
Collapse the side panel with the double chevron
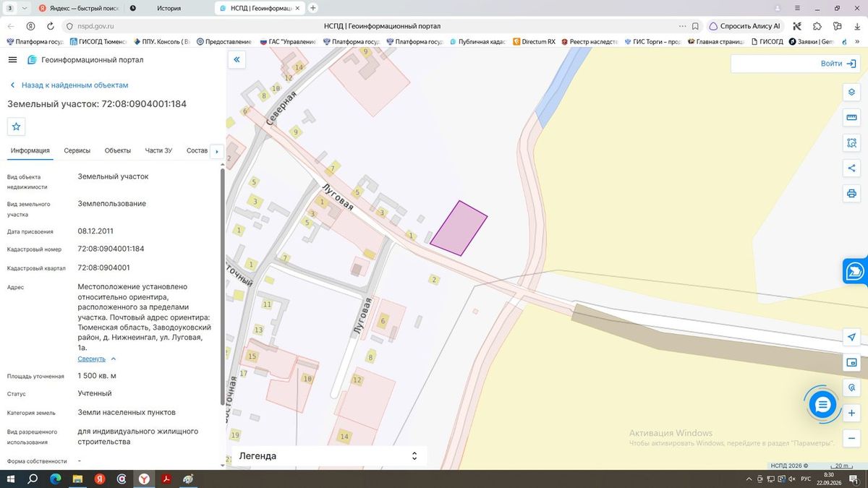point(237,60)
